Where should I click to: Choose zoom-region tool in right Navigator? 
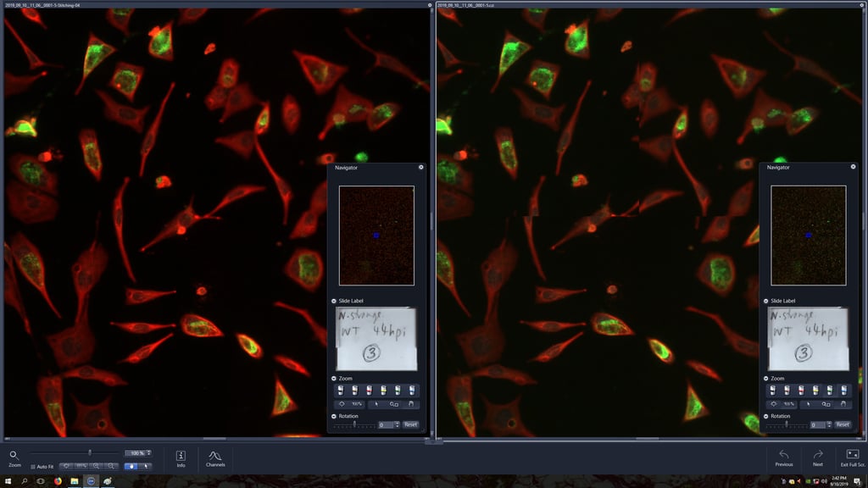826,404
